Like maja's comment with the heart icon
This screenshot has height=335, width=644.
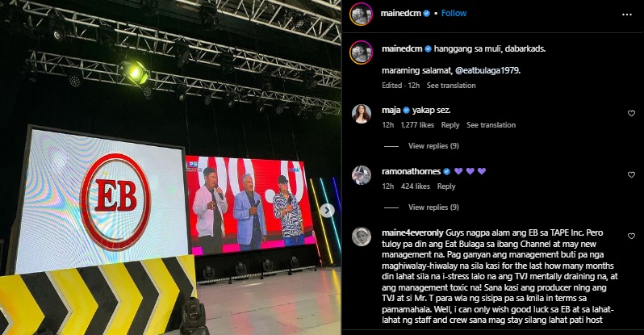coord(631,114)
